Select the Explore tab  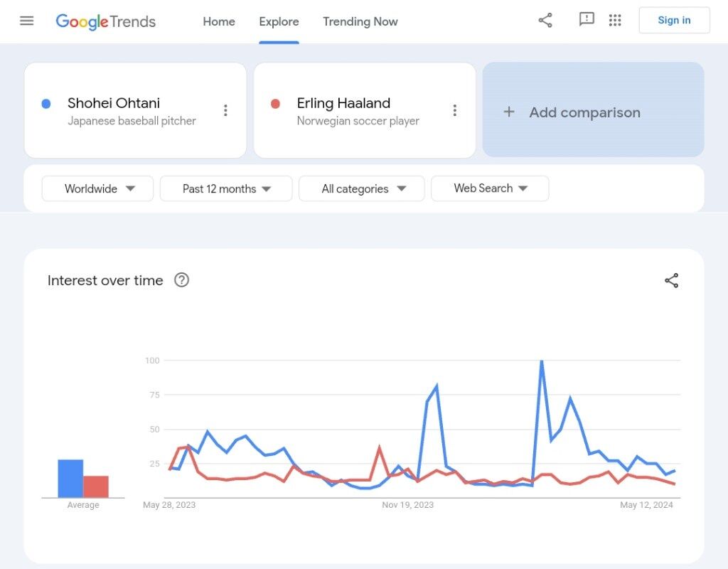[x=279, y=21]
